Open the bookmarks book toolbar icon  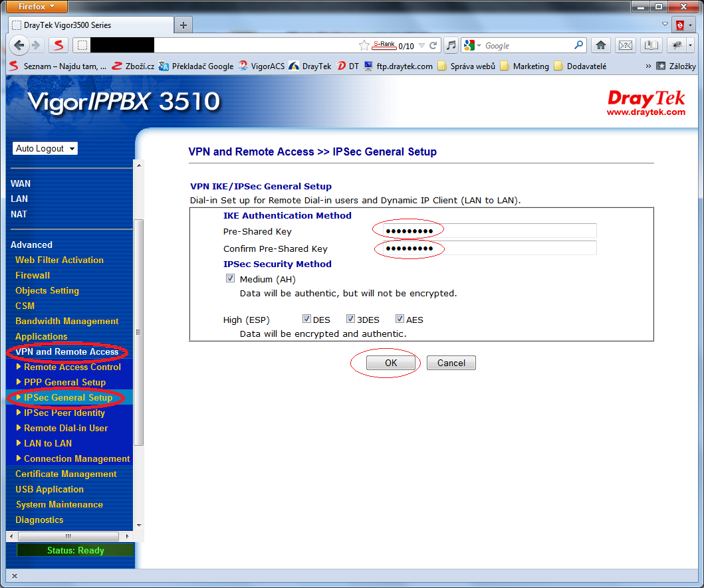point(651,45)
